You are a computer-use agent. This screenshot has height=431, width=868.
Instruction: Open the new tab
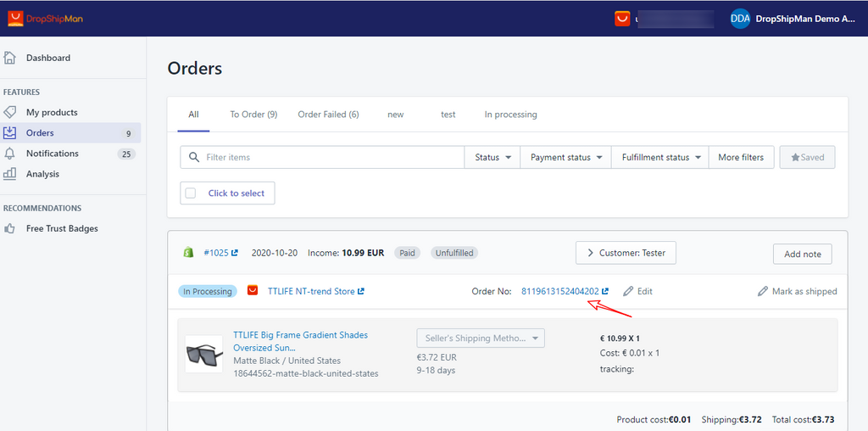click(x=395, y=115)
